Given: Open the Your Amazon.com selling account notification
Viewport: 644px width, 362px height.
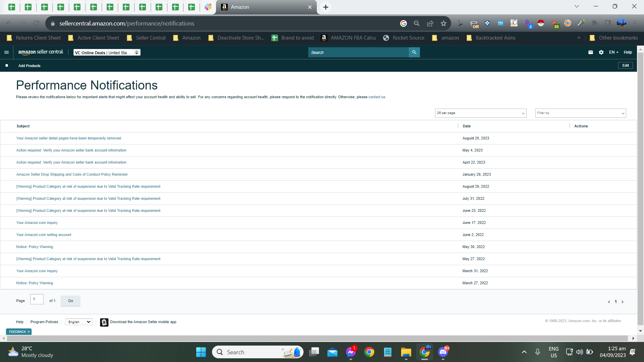Looking at the screenshot, I should [44, 235].
